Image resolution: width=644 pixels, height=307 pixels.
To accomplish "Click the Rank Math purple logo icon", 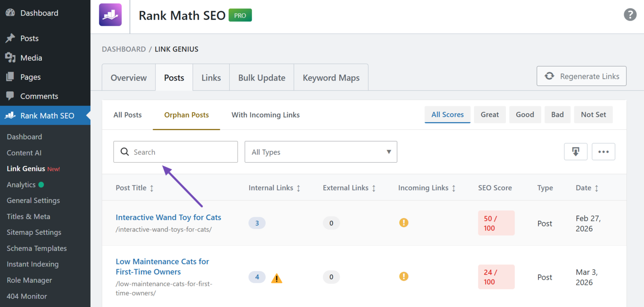I will point(110,15).
